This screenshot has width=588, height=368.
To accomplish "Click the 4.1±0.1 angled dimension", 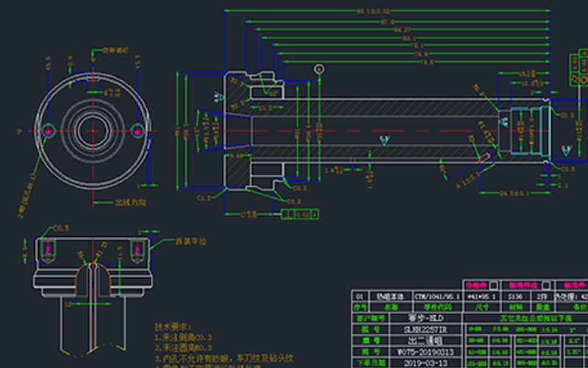I will pyautogui.click(x=467, y=180).
